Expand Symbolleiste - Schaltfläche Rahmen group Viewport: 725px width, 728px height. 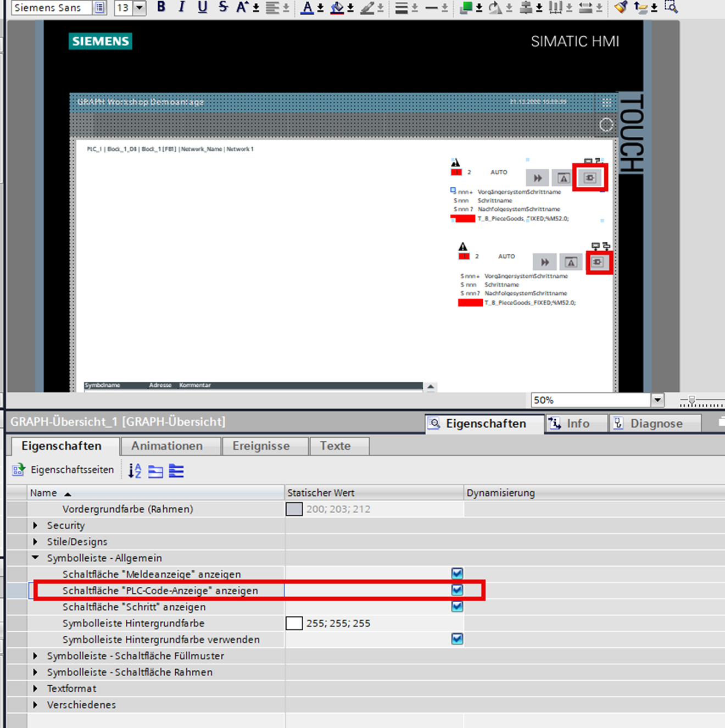(x=36, y=672)
